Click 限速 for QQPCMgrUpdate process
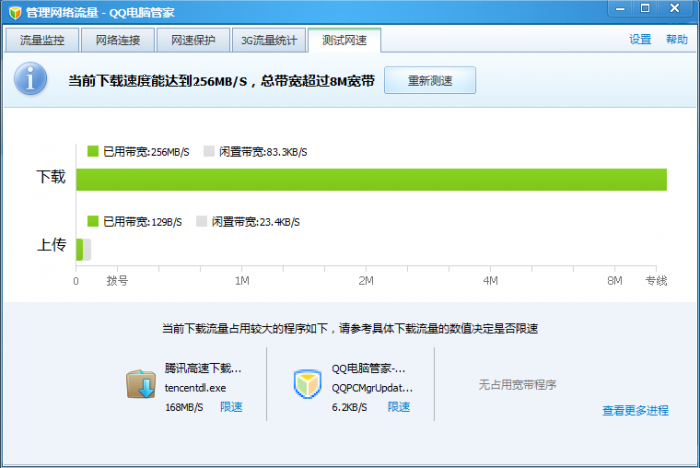700x468 pixels. (x=399, y=407)
